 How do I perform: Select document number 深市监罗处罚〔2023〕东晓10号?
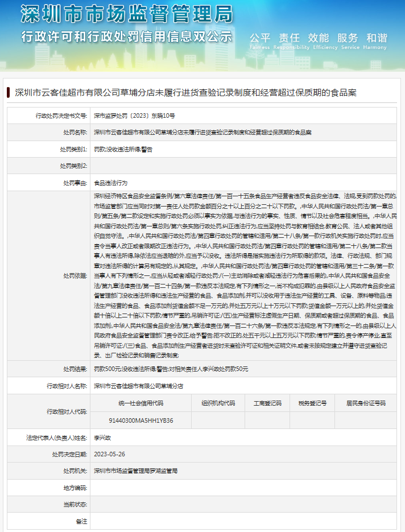point(134,116)
